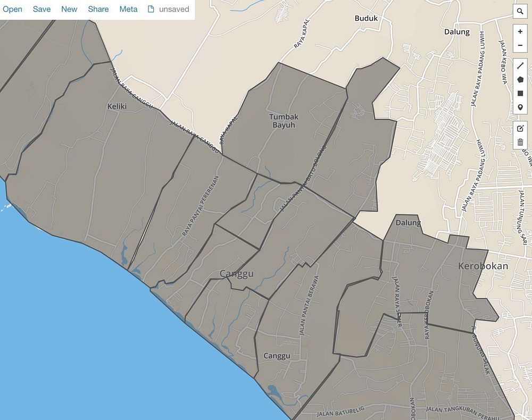532x420 pixels.
Task: Open the Share menu
Action: pyautogui.click(x=98, y=9)
